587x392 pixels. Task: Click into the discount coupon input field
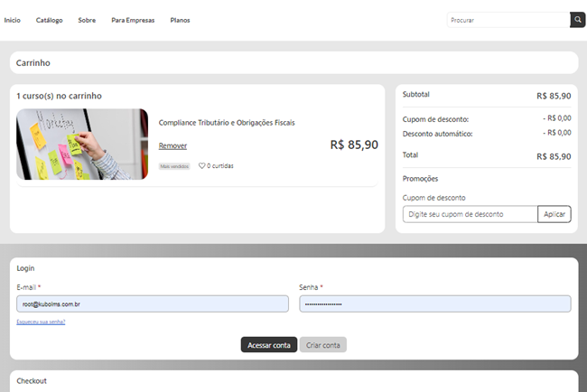[x=470, y=214]
